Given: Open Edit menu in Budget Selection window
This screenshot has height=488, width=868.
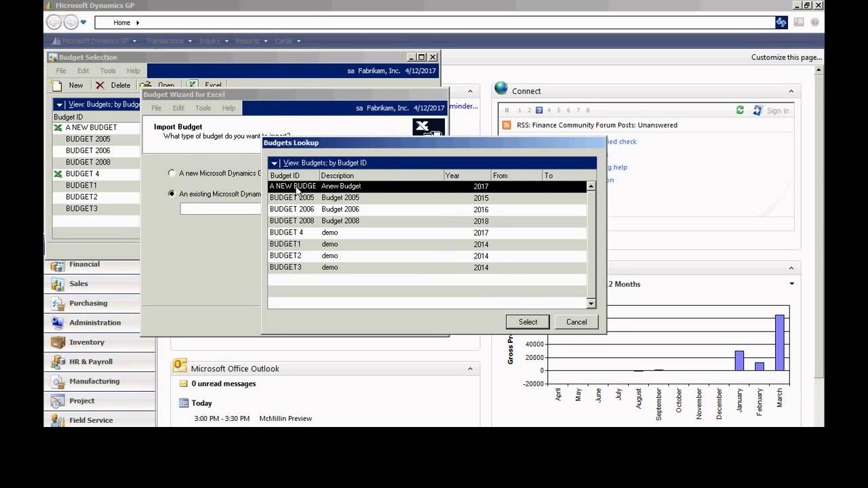Looking at the screenshot, I should [83, 70].
